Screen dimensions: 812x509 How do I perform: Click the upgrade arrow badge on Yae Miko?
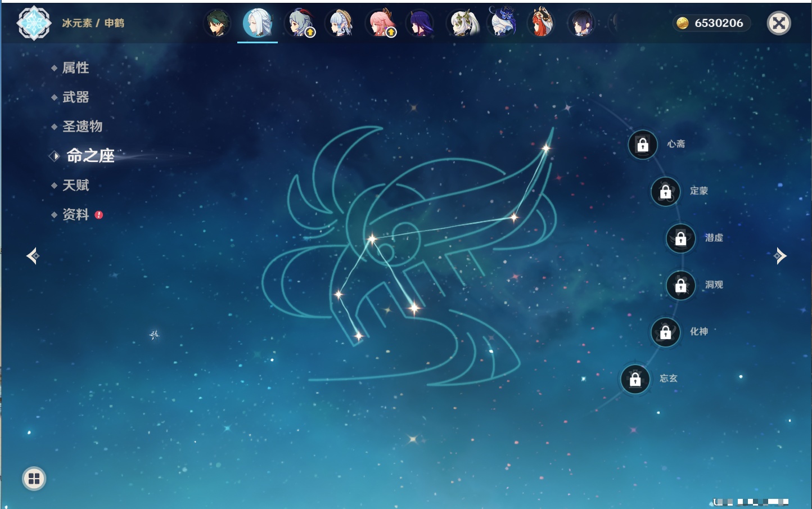pos(391,33)
